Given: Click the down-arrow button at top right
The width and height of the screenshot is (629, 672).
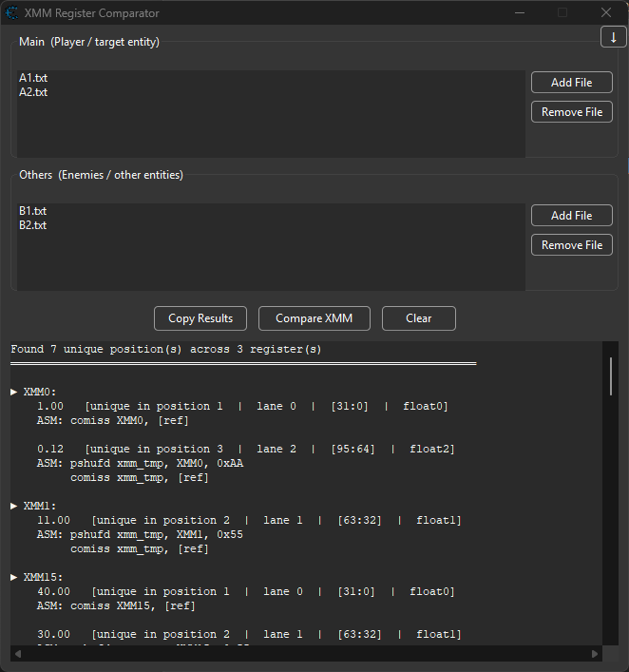Looking at the screenshot, I should [x=613, y=37].
